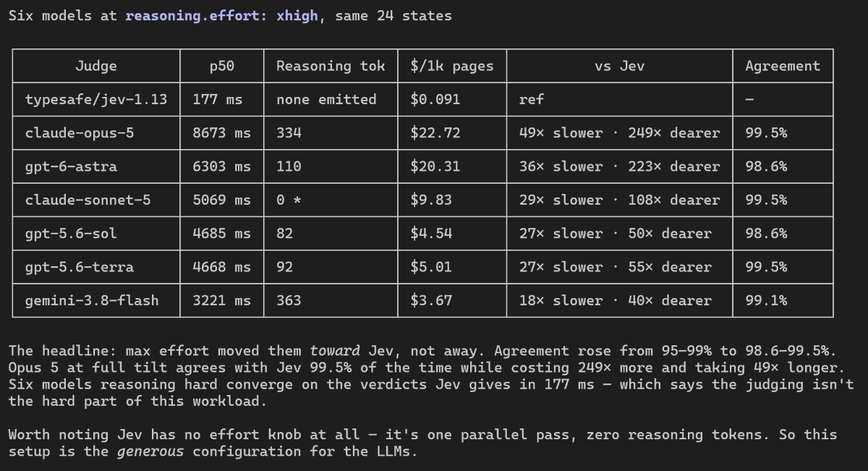The height and width of the screenshot is (471, 868).
Task: Click the $/1k pages column header
Action: tap(452, 66)
